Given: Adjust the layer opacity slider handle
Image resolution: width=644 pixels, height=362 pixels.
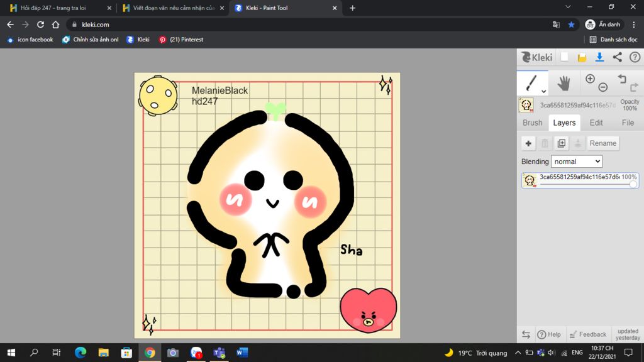Looking at the screenshot, I should 633,184.
